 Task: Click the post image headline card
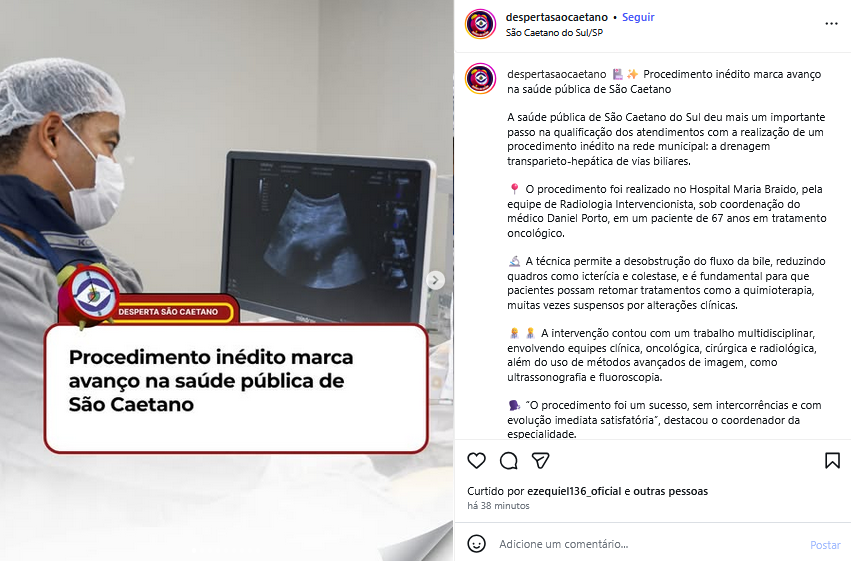[x=236, y=388]
